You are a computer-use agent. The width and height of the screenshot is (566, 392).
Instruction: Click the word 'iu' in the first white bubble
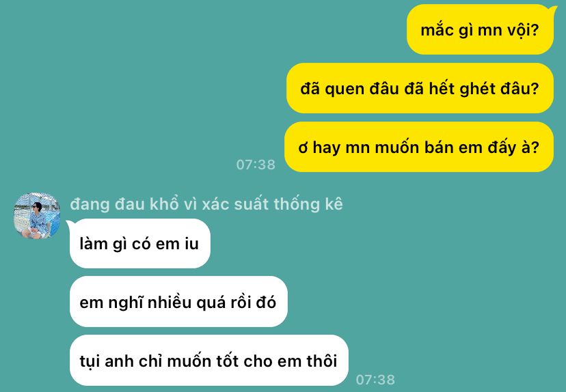click(x=191, y=244)
